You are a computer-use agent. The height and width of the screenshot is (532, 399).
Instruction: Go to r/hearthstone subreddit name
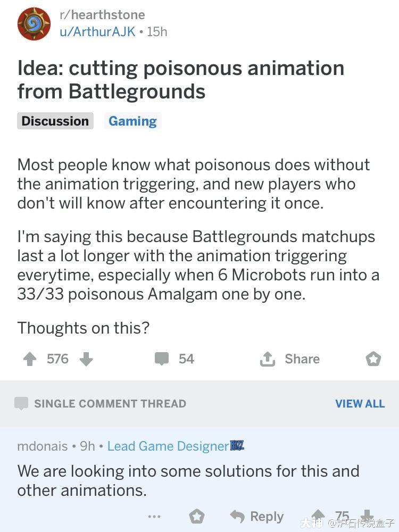point(102,14)
